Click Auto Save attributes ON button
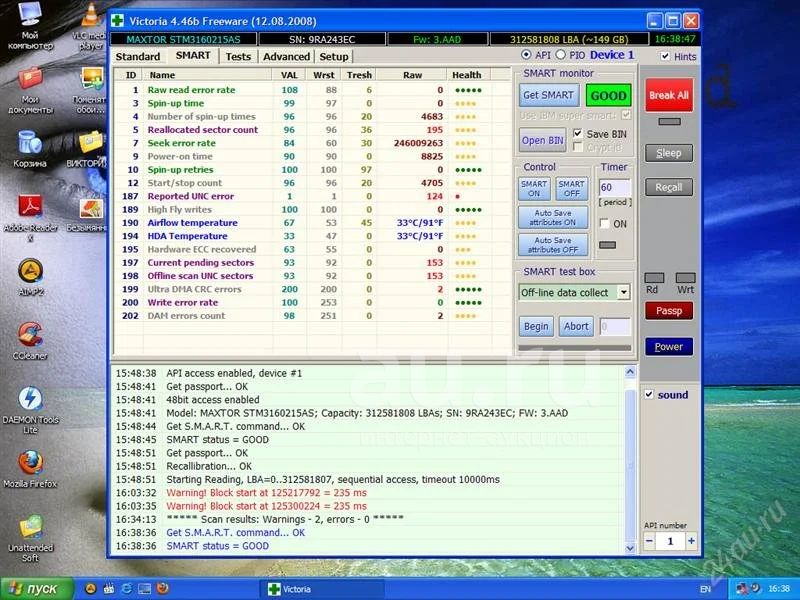This screenshot has width=800, height=600. pyautogui.click(x=553, y=217)
